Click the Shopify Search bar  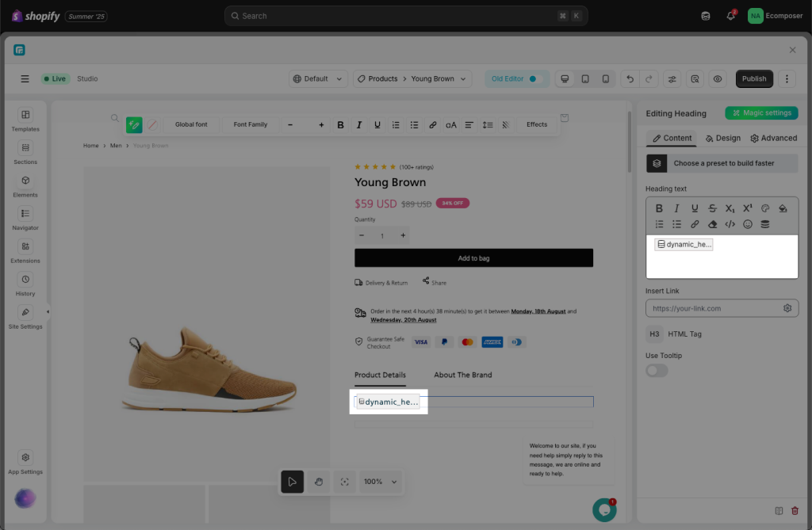(406, 16)
